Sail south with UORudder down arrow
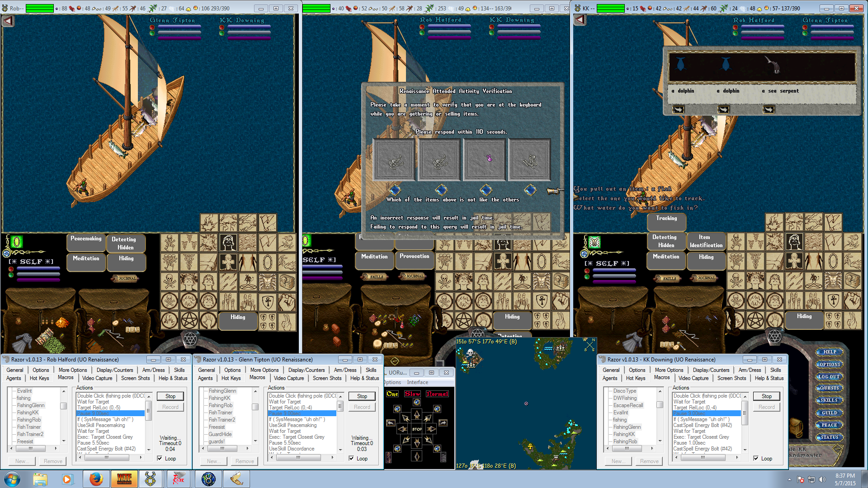The height and width of the screenshot is (488, 868). 417,443
